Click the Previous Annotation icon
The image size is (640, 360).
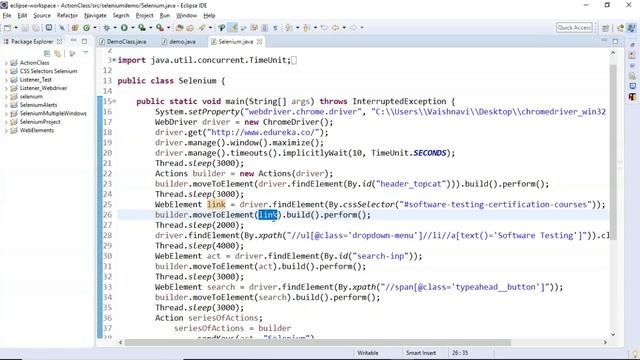(x=307, y=28)
